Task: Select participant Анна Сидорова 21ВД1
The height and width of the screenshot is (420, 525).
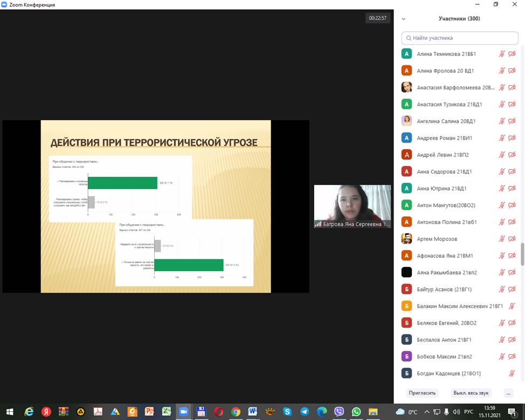Action: click(x=444, y=171)
